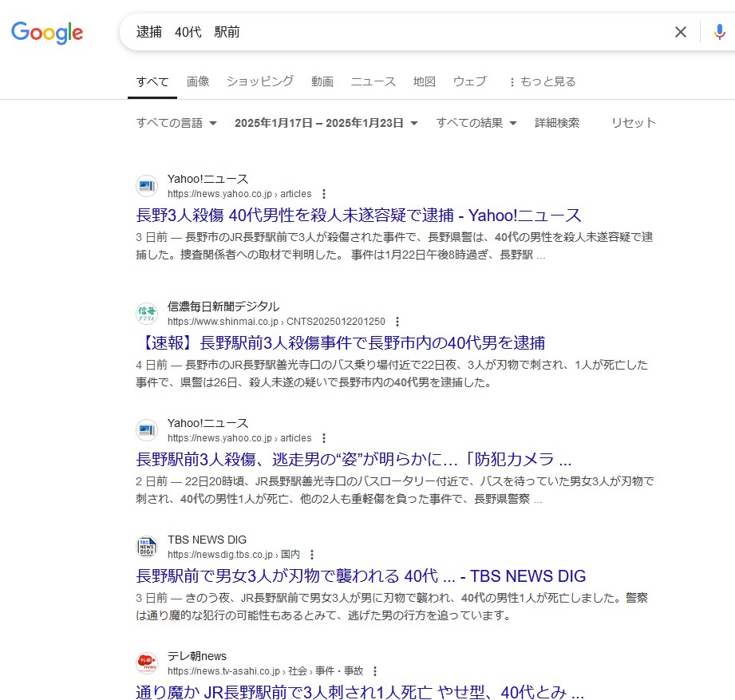Open 長野3人殺傷 40代男性を殺人未遂容疑で逮捕 article
This screenshot has width=735, height=700.
[358, 216]
